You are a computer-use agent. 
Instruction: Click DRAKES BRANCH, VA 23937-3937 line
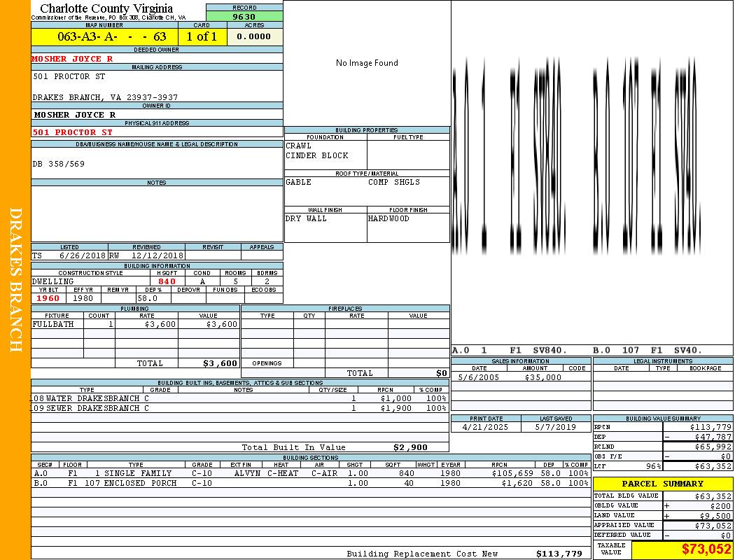pos(105,97)
